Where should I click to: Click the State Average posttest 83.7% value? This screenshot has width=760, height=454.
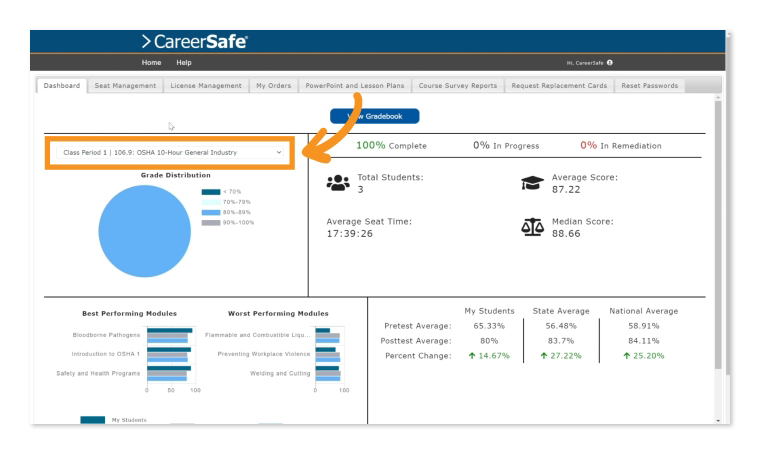coord(561,341)
